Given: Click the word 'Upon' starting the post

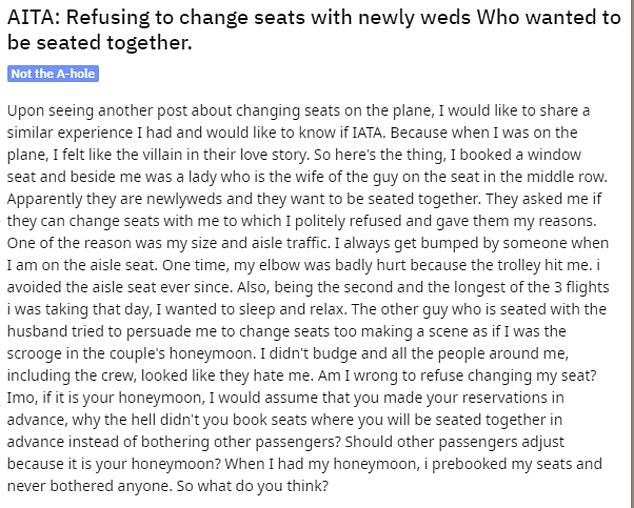Looking at the screenshot, I should (24, 110).
